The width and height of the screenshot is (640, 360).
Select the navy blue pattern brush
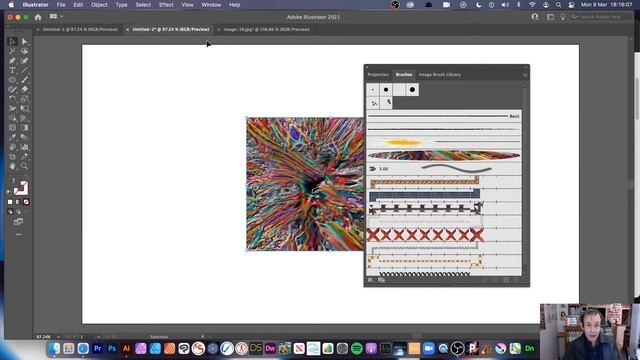coord(444,195)
